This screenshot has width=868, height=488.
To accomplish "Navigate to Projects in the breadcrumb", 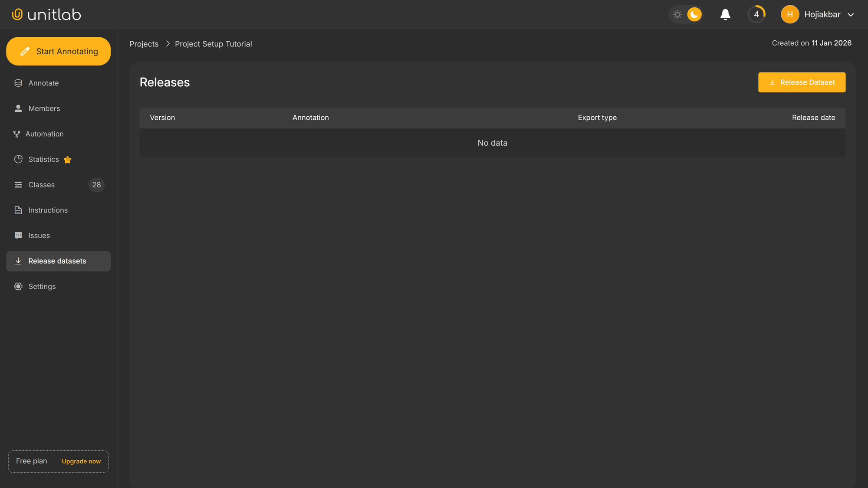I will click(x=144, y=43).
